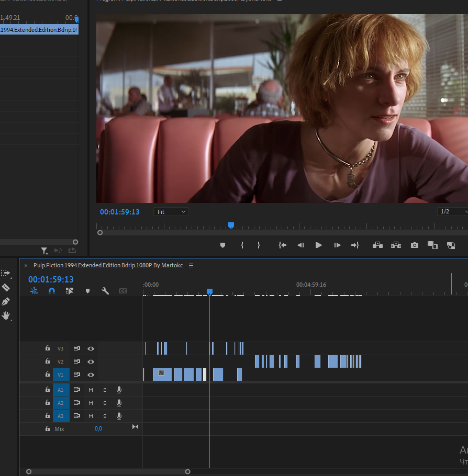The height and width of the screenshot is (476, 468).
Task: Click the Program Monitor timecode field
Action: (x=120, y=212)
